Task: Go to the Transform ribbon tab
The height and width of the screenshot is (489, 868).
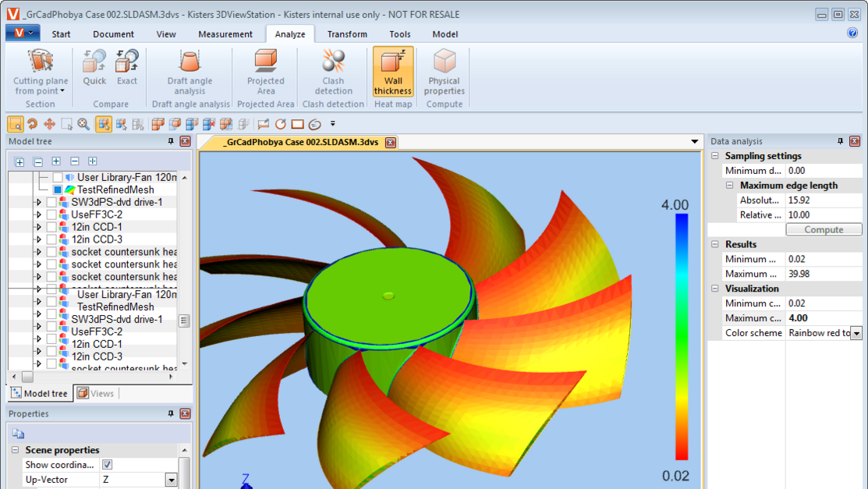Action: tap(347, 34)
